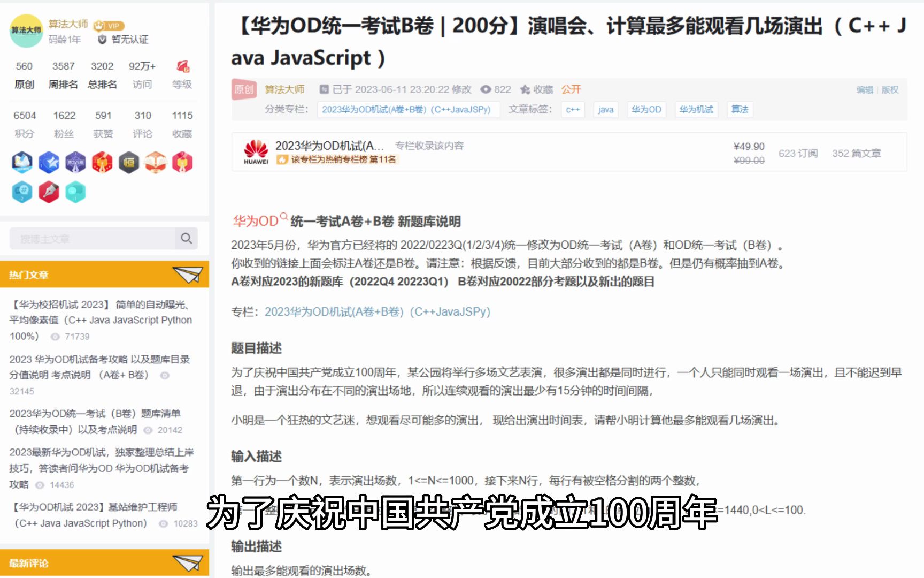Open column 2023华为OD机试(A卷+B卷) link
Screen dimensions: 924x578
click(408, 109)
